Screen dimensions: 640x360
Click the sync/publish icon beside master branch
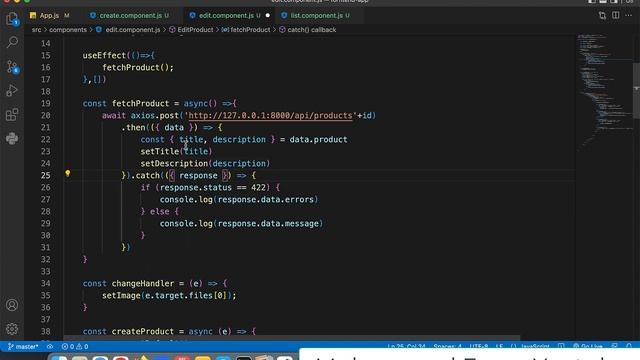click(50, 347)
